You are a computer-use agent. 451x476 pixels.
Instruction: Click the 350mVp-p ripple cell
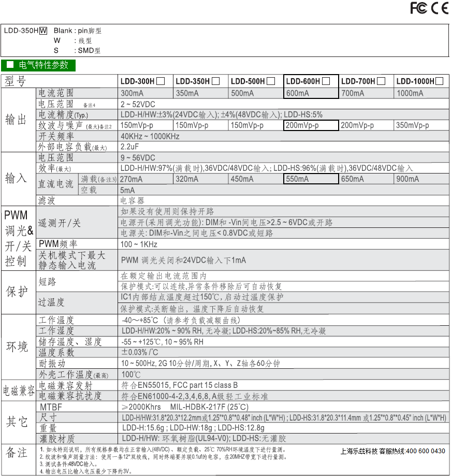(x=421, y=125)
